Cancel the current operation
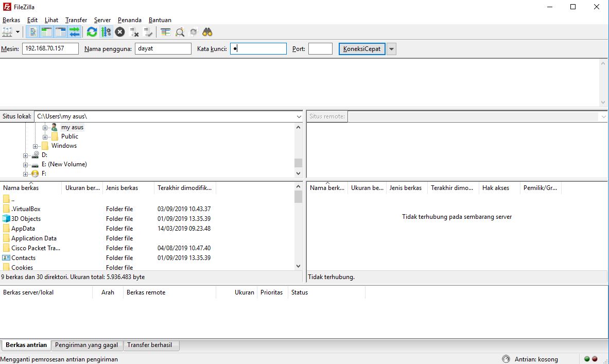The width and height of the screenshot is (609, 364). click(x=119, y=31)
